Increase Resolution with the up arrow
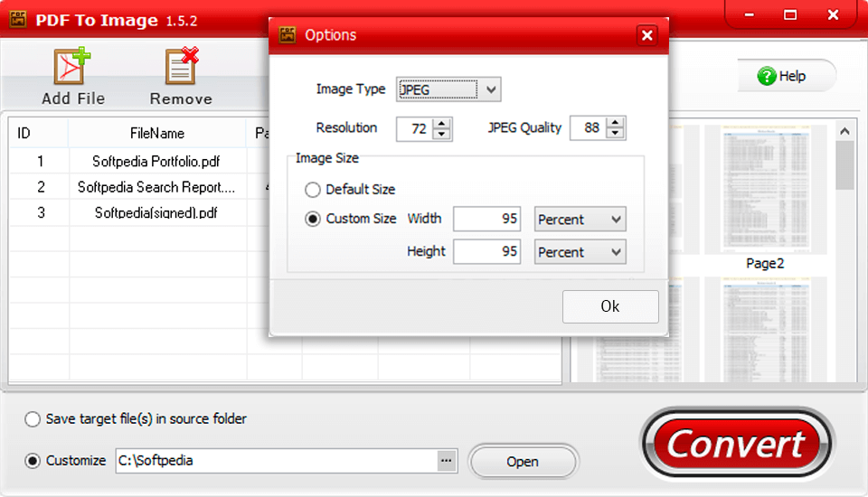 (442, 123)
